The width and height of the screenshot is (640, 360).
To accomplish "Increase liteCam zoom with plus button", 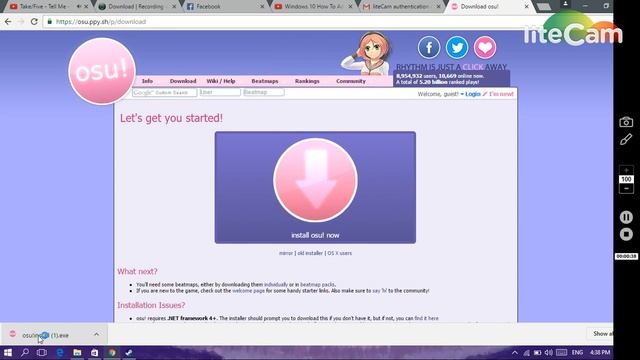I will coord(626,170).
